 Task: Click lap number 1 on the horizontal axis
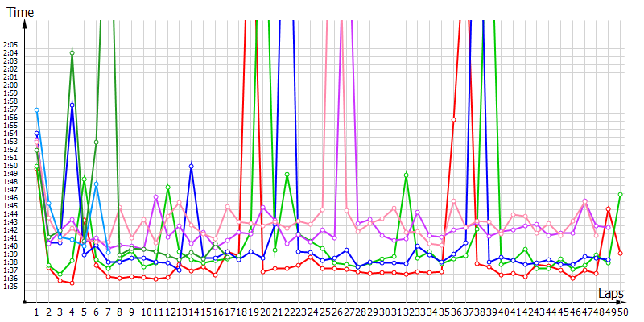pyautogui.click(x=36, y=311)
